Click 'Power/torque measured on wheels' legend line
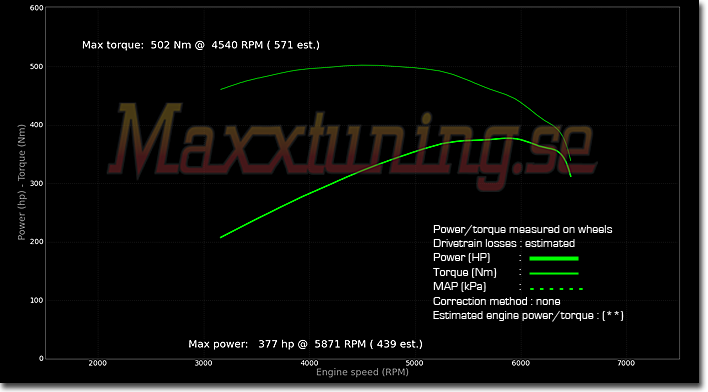This screenshot has width=708, height=392. coord(522,229)
